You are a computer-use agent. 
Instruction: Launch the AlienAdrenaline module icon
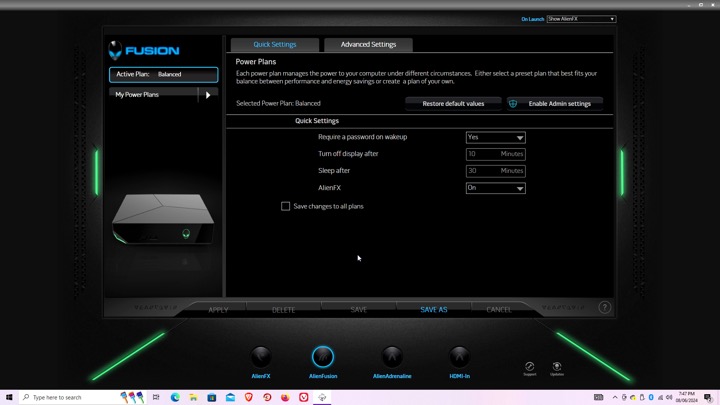(x=392, y=357)
